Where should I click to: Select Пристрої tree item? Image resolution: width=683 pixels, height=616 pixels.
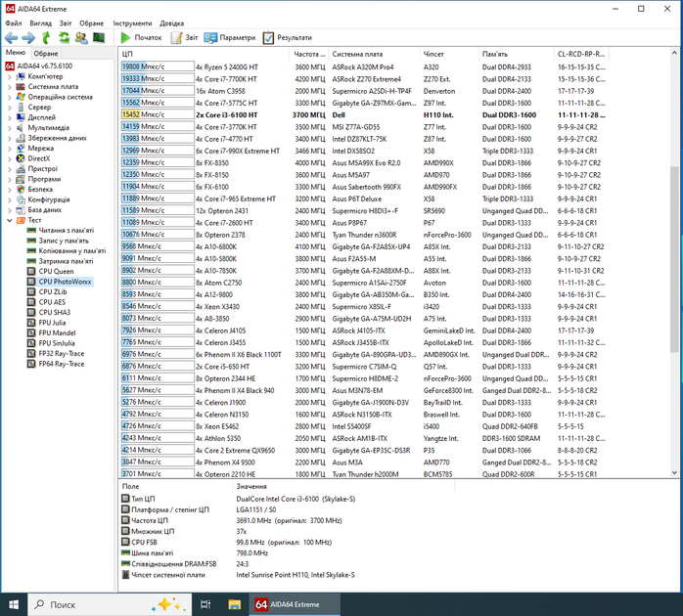pyautogui.click(x=43, y=169)
